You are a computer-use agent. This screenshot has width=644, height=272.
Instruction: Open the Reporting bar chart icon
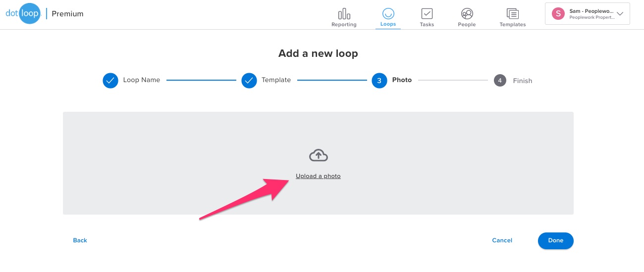point(344,13)
